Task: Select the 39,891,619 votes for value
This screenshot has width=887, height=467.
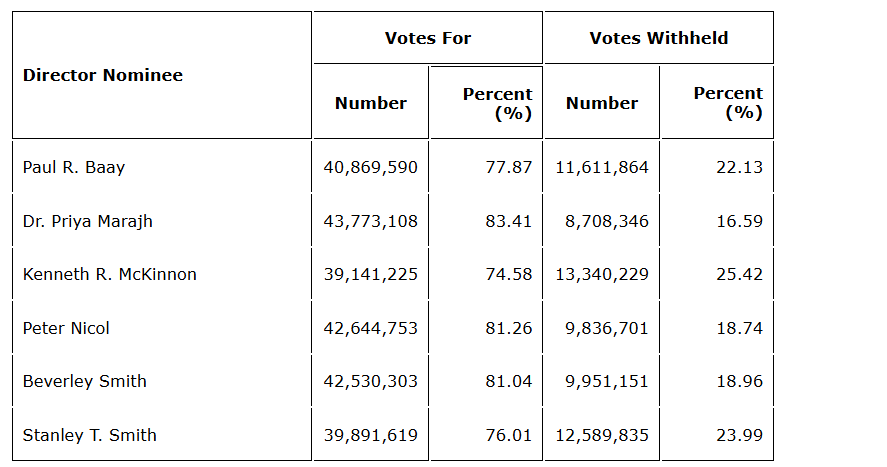Action: pos(371,435)
